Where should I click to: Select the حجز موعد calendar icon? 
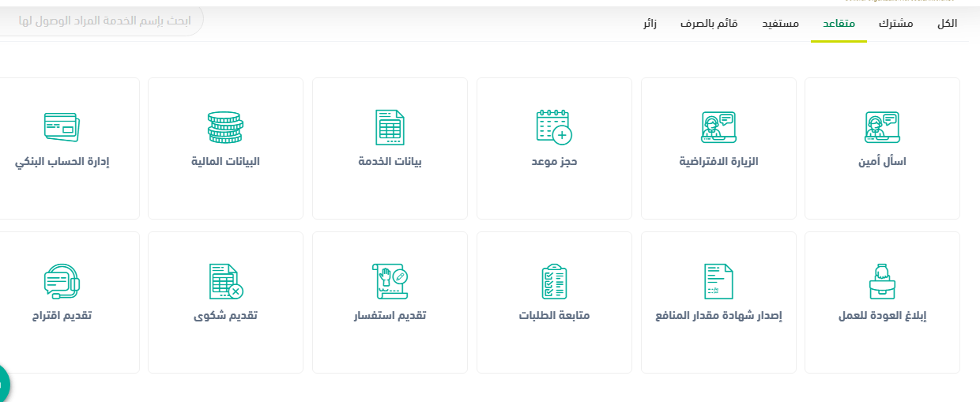tap(553, 127)
